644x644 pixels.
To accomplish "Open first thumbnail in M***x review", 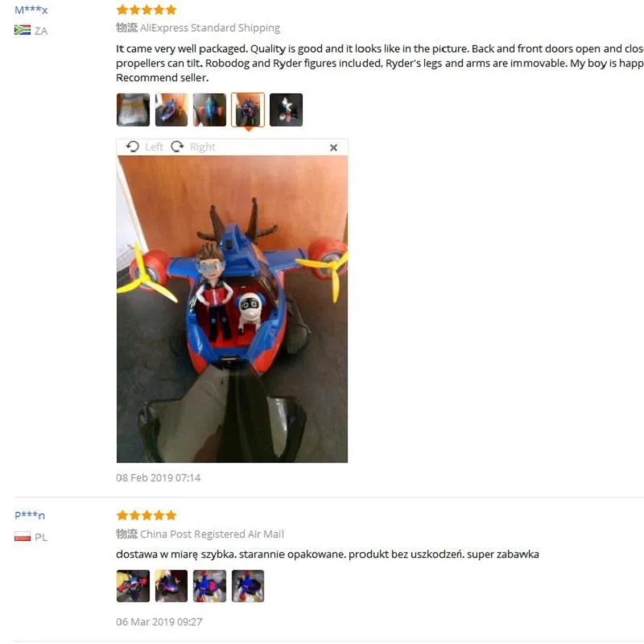I will [133, 109].
